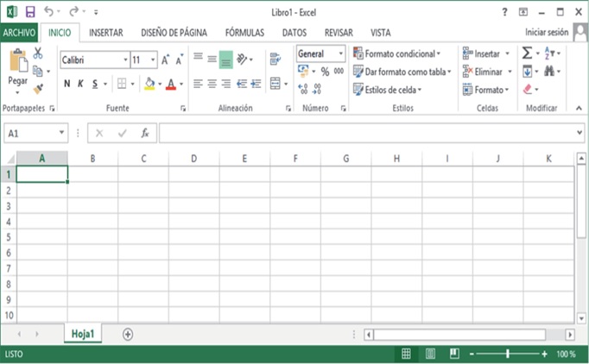Screen dimensions: 589x364
Task: Apply thousands separator 000 style
Action: [x=339, y=71]
